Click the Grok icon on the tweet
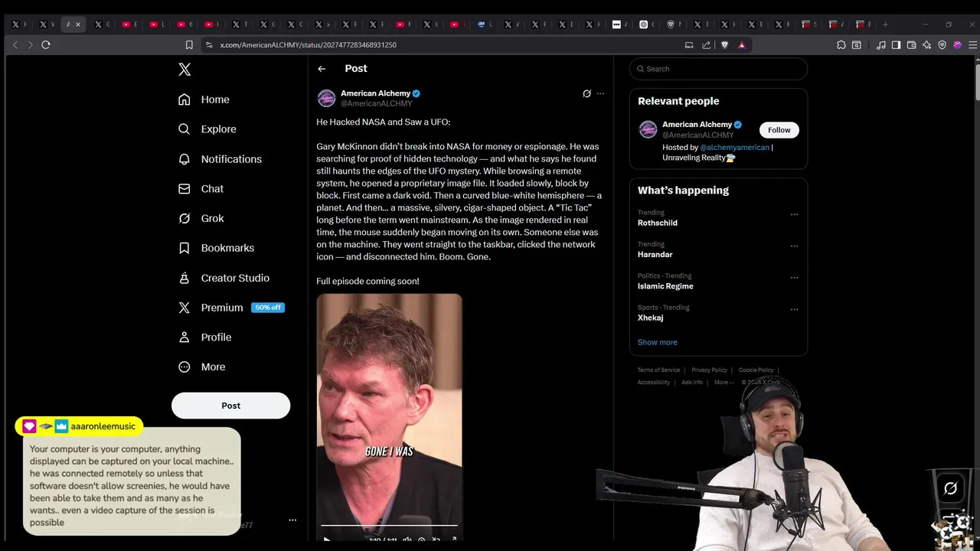The height and width of the screenshot is (551, 980). [x=586, y=93]
